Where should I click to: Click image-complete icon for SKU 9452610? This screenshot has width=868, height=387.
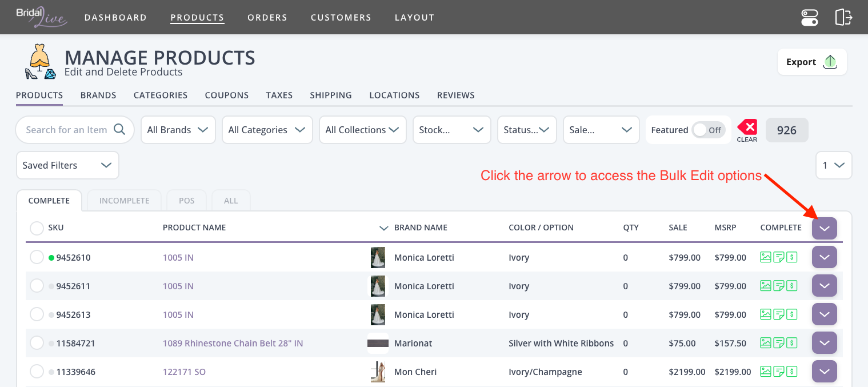(766, 257)
